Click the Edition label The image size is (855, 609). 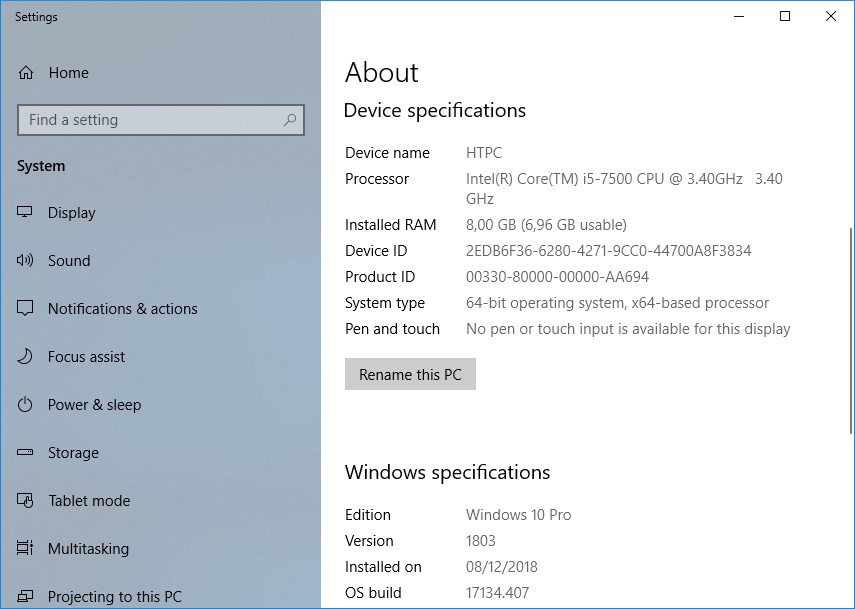(x=368, y=515)
